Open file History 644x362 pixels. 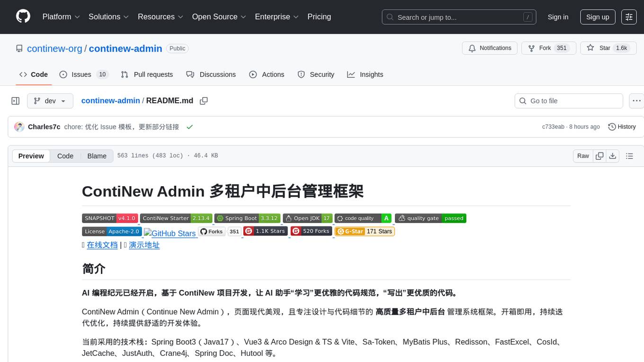tap(622, 127)
